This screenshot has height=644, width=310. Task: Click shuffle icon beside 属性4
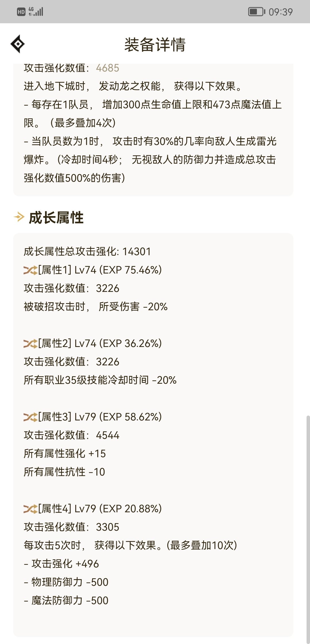[x=30, y=509]
